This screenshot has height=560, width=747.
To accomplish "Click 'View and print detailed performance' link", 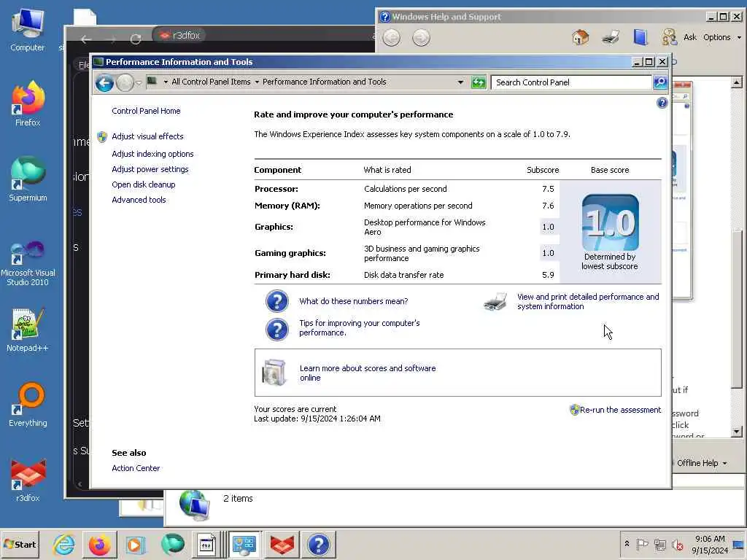I will pos(588,301).
